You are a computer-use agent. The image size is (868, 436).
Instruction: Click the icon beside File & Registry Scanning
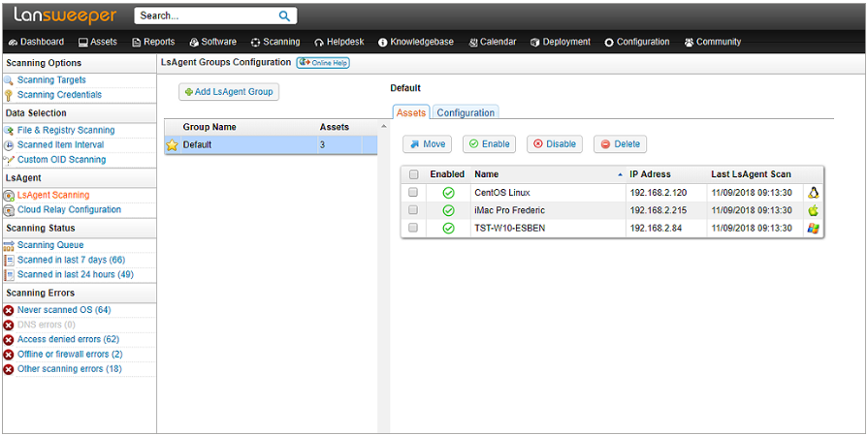point(9,131)
